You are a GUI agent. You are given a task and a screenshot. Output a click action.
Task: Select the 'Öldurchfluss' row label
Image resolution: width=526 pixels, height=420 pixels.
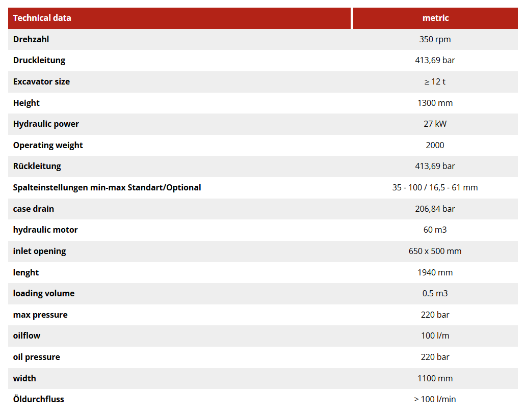point(39,399)
